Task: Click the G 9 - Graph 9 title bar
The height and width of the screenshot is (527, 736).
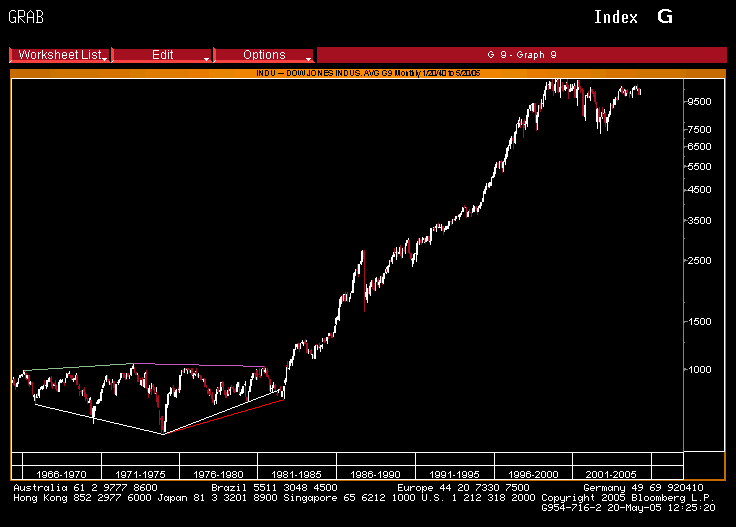Action: coord(521,55)
